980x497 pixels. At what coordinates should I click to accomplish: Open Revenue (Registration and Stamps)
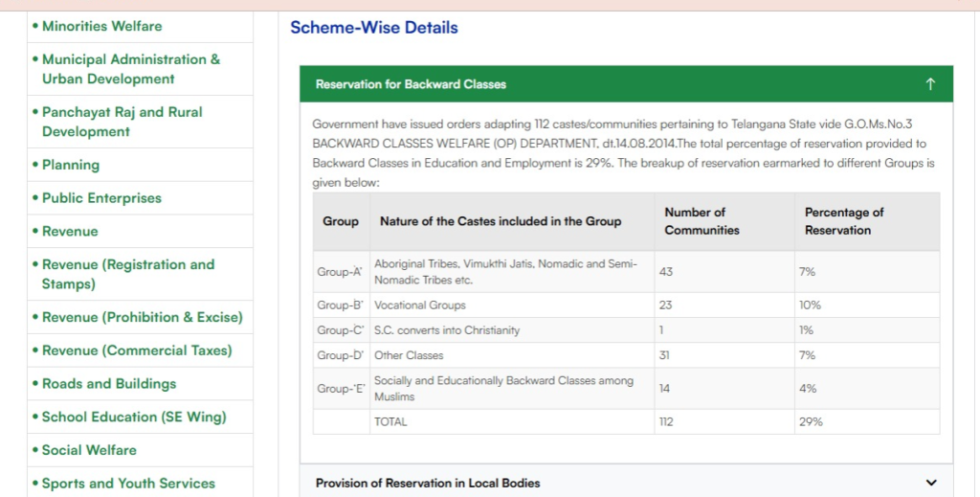point(127,274)
